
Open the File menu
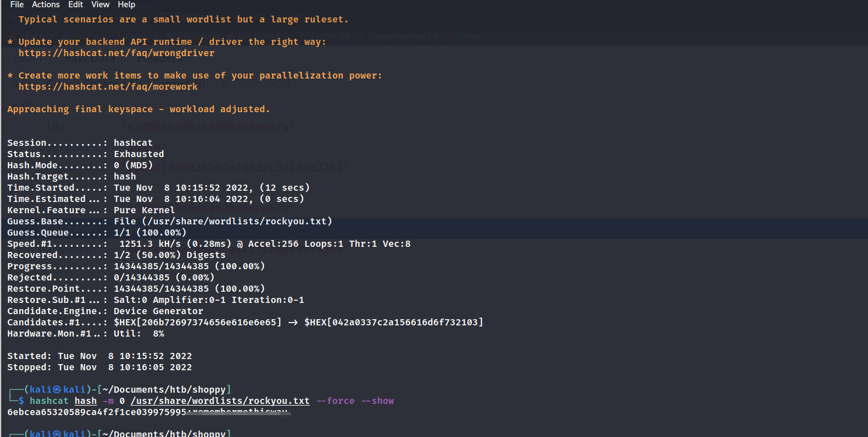click(17, 4)
